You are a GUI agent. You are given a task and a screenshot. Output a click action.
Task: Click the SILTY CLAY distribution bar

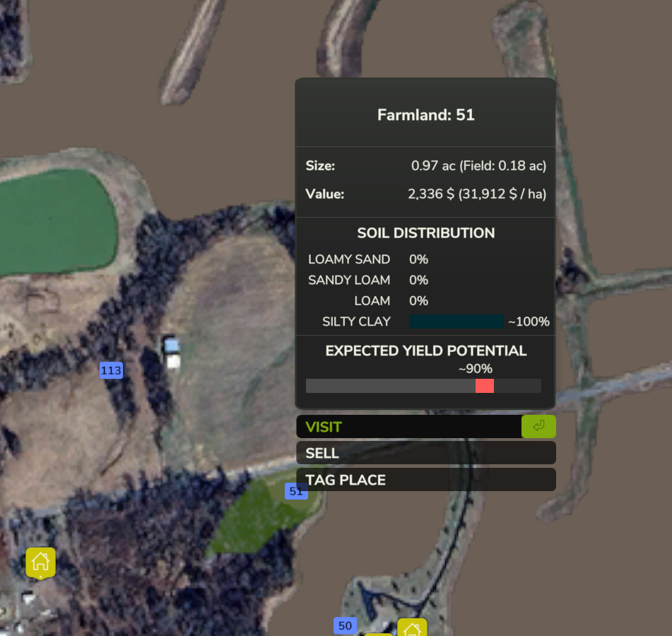click(456, 322)
